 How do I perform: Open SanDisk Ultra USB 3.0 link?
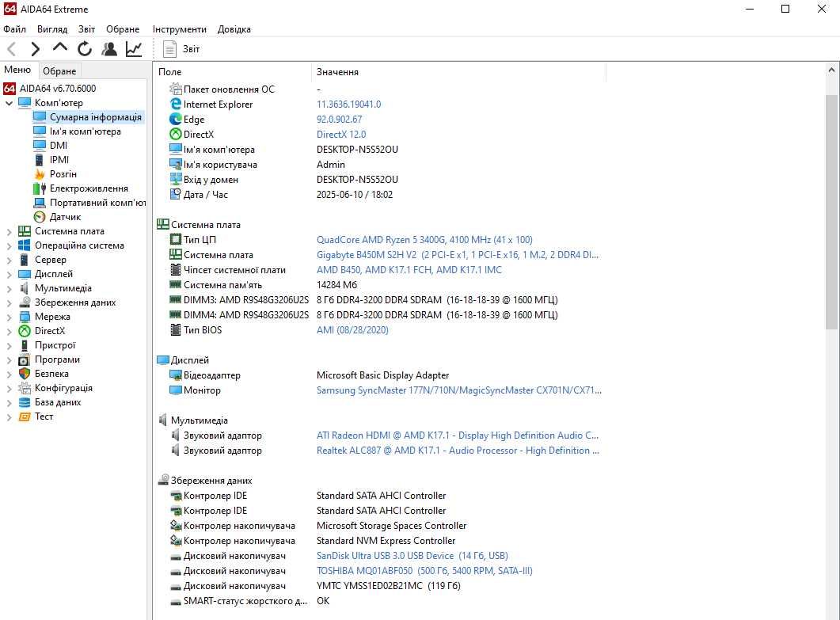(412, 556)
